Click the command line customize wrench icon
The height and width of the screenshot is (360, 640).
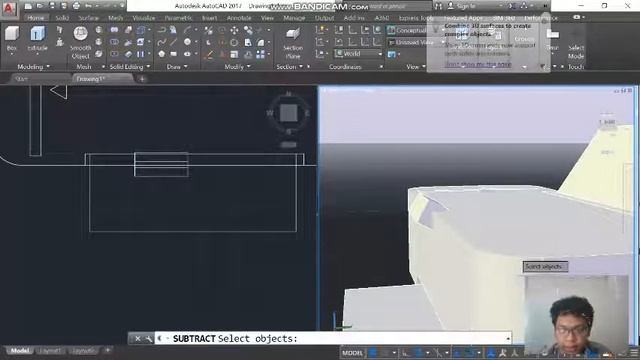pyautogui.click(x=149, y=339)
